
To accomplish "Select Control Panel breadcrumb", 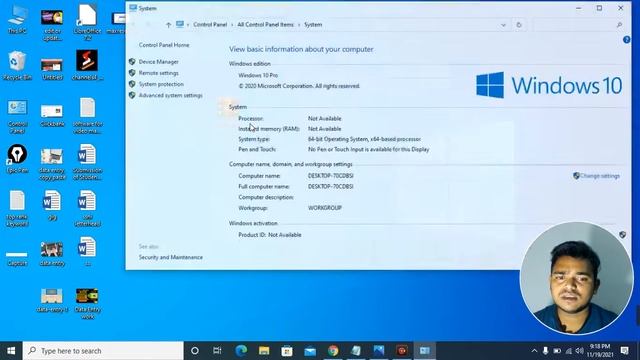I will [x=210, y=24].
